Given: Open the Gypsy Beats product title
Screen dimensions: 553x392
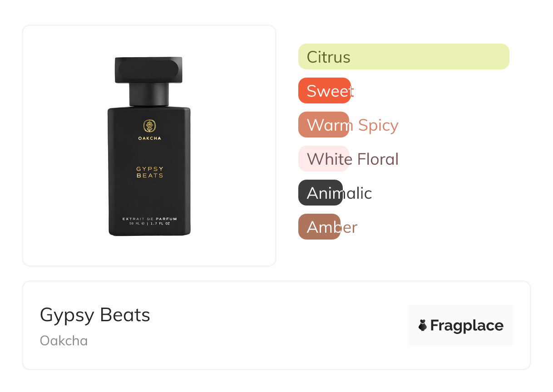Looking at the screenshot, I should click(95, 315).
